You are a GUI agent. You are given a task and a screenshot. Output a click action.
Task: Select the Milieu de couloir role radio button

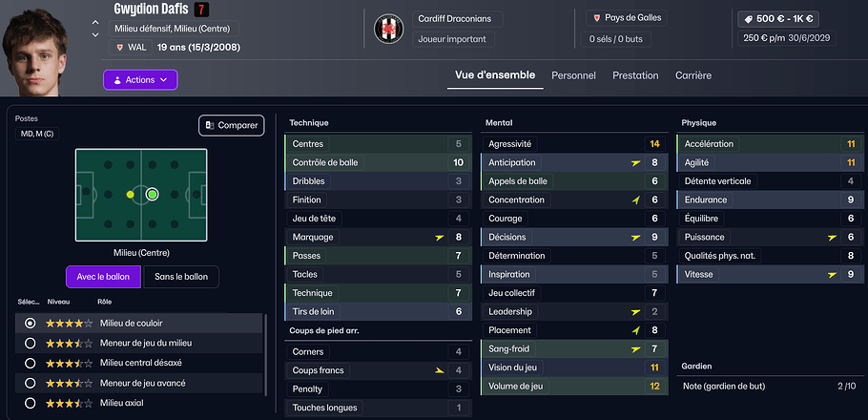click(x=31, y=324)
